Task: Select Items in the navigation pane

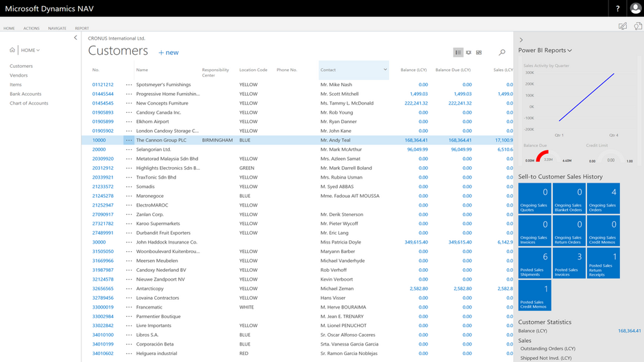Action: [x=16, y=85]
